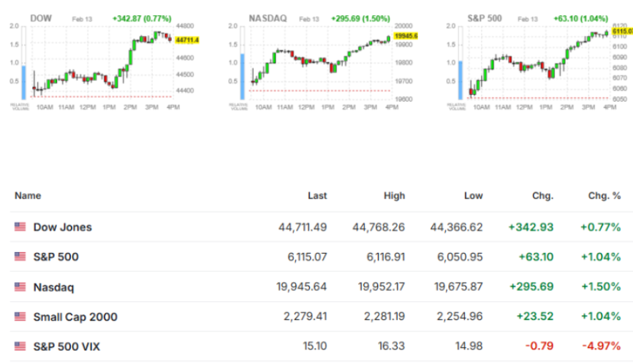Sort table by Chg. column header
Screen dimensions: 633x364
click(x=542, y=196)
